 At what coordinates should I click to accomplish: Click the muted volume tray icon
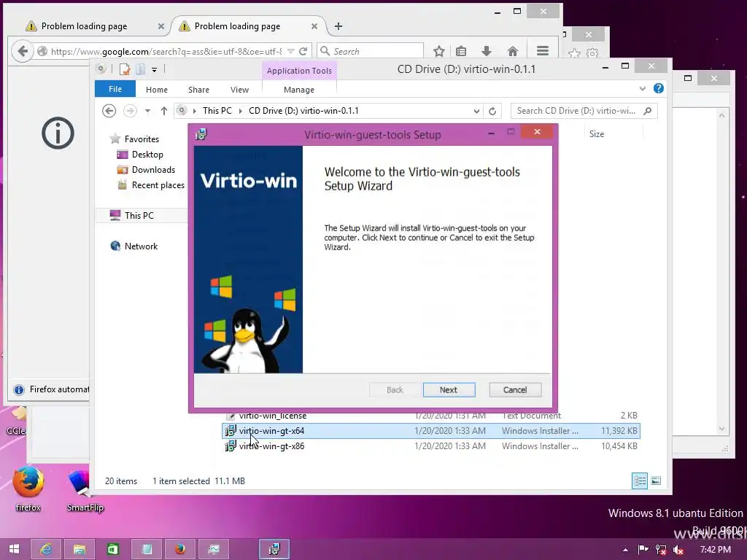pyautogui.click(x=678, y=550)
